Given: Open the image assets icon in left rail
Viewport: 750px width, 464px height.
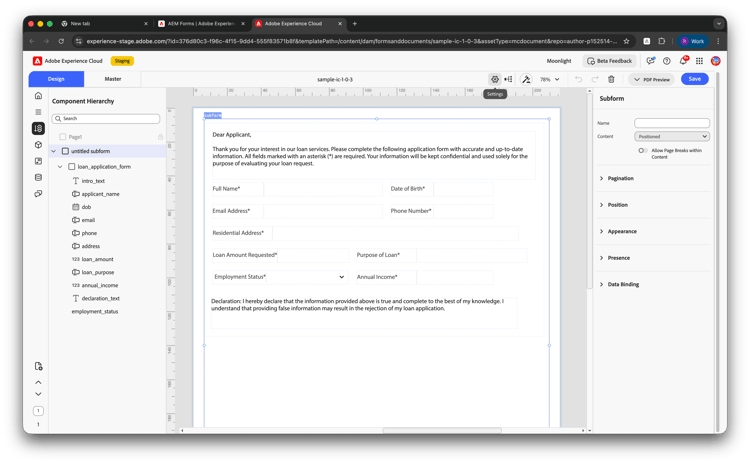Looking at the screenshot, I should 38,161.
